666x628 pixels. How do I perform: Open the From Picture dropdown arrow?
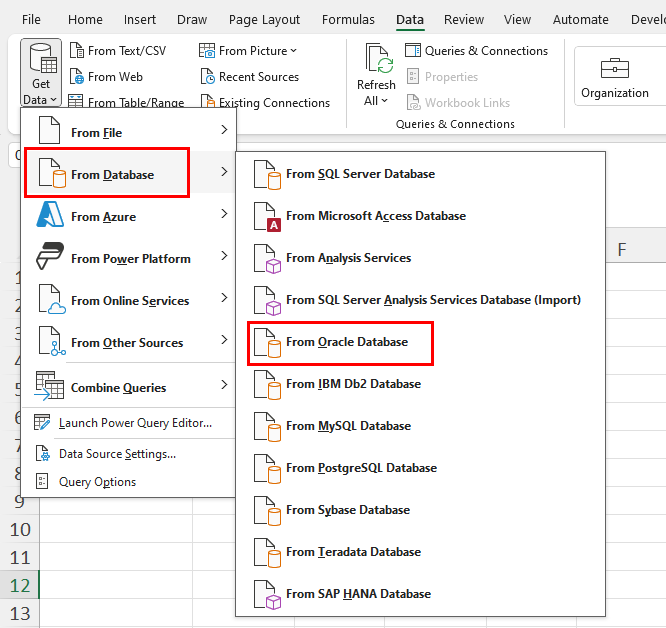click(x=293, y=51)
